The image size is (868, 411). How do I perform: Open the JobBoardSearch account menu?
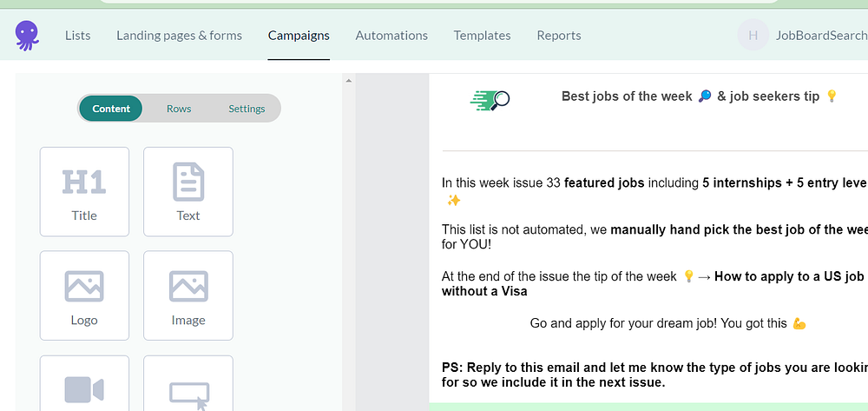[820, 36]
